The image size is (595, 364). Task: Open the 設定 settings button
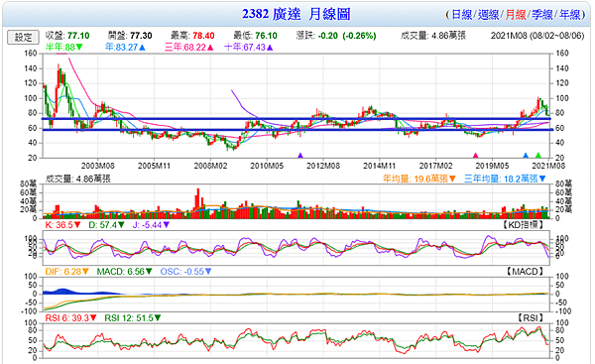click(x=23, y=37)
